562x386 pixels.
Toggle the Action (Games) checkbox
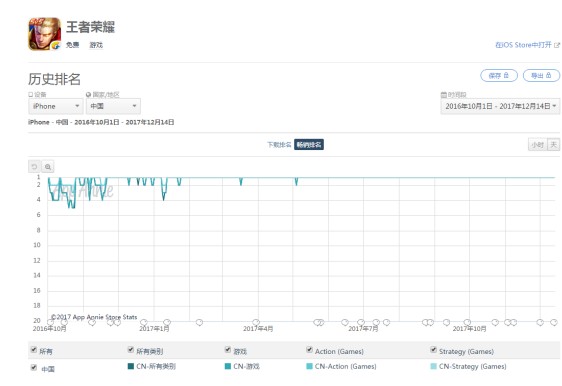pyautogui.click(x=309, y=350)
